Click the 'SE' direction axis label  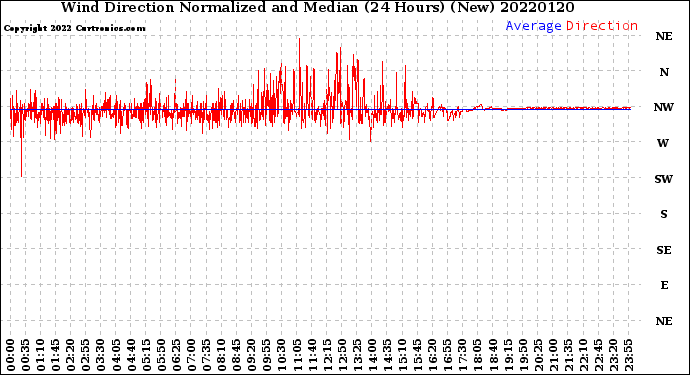click(x=664, y=250)
